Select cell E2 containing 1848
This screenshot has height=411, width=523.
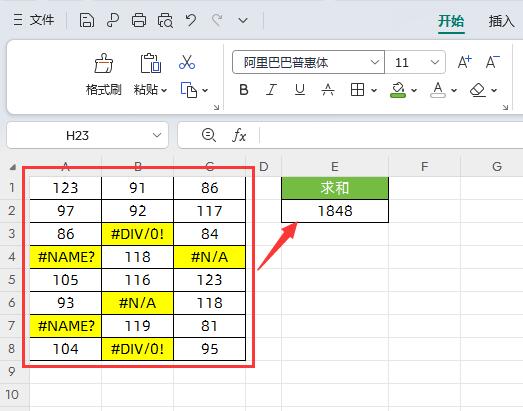click(x=335, y=211)
